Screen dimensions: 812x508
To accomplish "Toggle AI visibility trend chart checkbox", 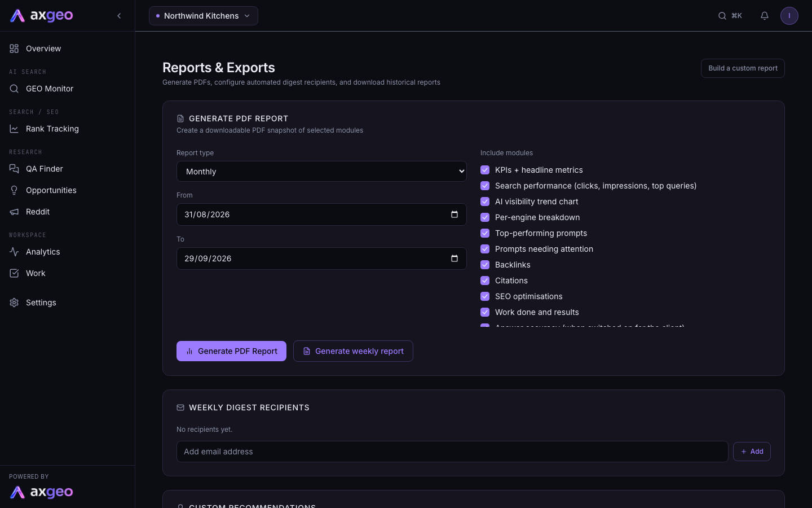I will point(485,202).
